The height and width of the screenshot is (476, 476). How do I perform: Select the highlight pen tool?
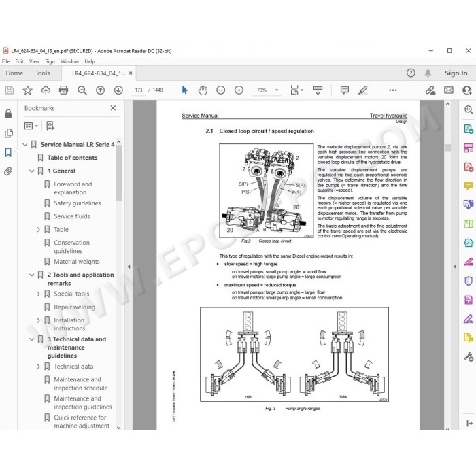(x=363, y=90)
